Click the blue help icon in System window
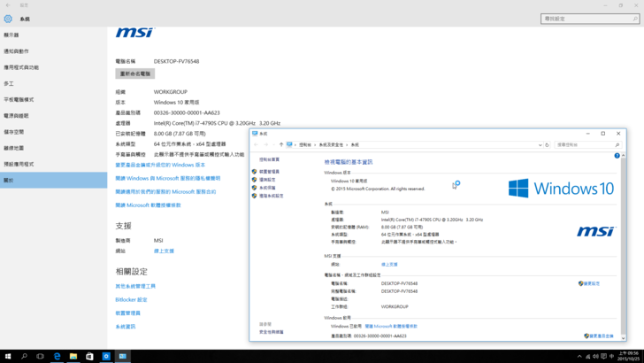 click(x=617, y=156)
